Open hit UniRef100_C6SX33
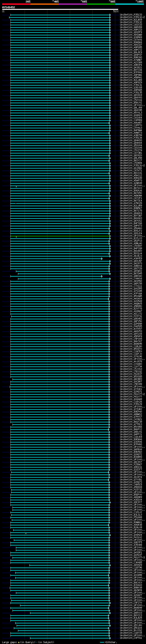This screenshot has height=644, width=146. point(131,25)
